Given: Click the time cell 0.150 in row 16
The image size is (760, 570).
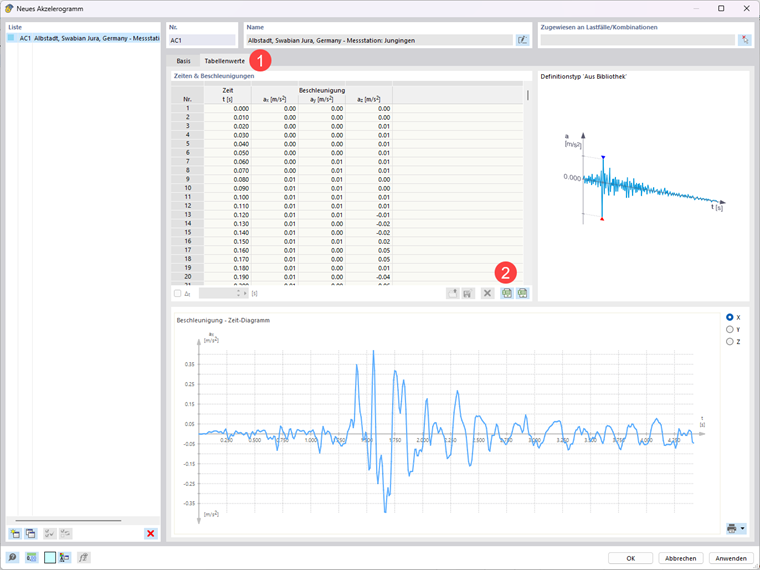Looking at the screenshot, I should [x=227, y=241].
